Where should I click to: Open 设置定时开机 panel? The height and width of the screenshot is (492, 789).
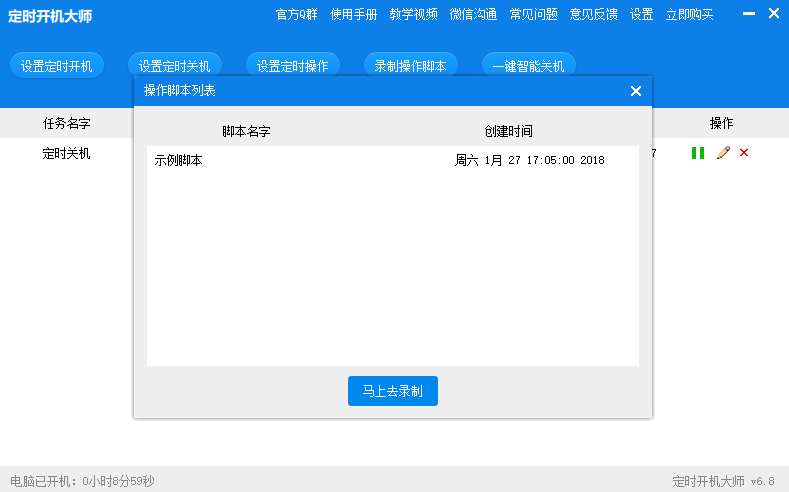coord(56,66)
